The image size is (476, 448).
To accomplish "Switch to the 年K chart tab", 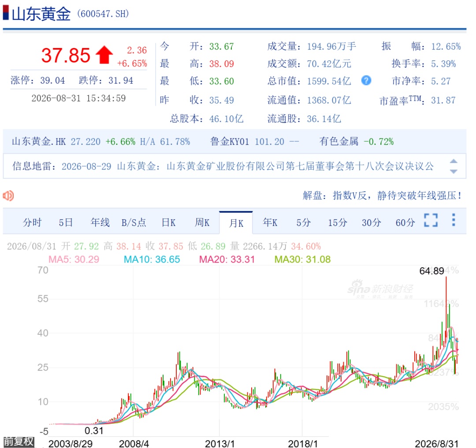I will [270, 222].
